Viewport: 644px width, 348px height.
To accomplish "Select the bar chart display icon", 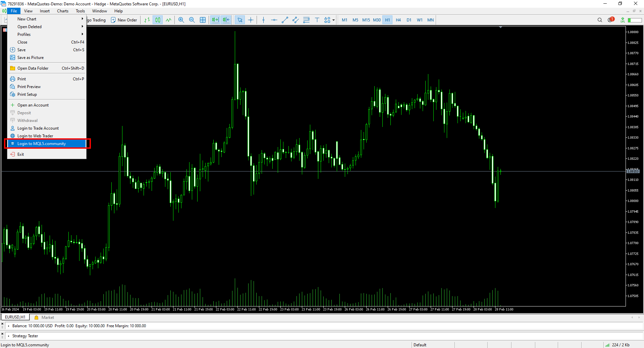I will 147,20.
